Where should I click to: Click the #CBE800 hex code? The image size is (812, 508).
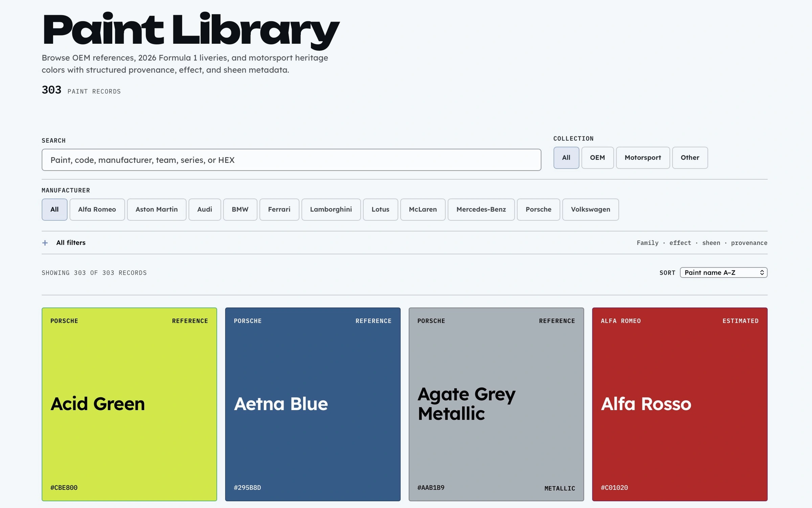pos(64,488)
